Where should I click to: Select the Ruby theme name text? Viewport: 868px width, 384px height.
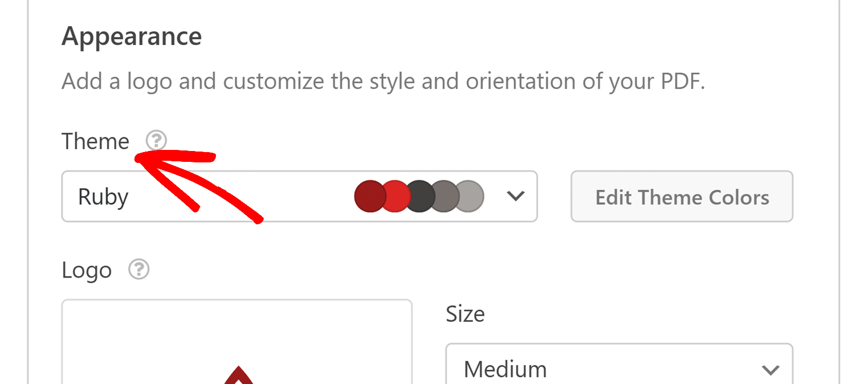(104, 197)
